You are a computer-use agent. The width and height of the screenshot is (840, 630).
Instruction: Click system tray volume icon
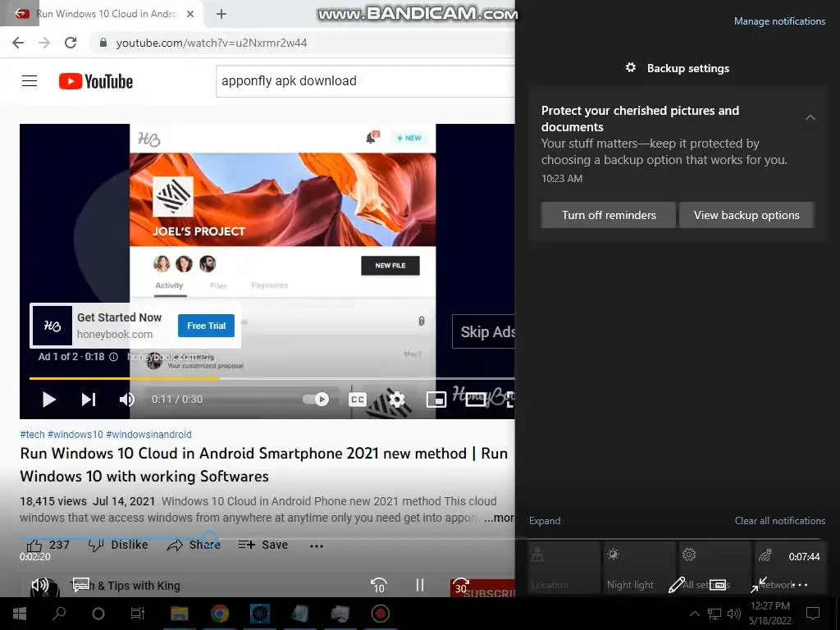[734, 614]
